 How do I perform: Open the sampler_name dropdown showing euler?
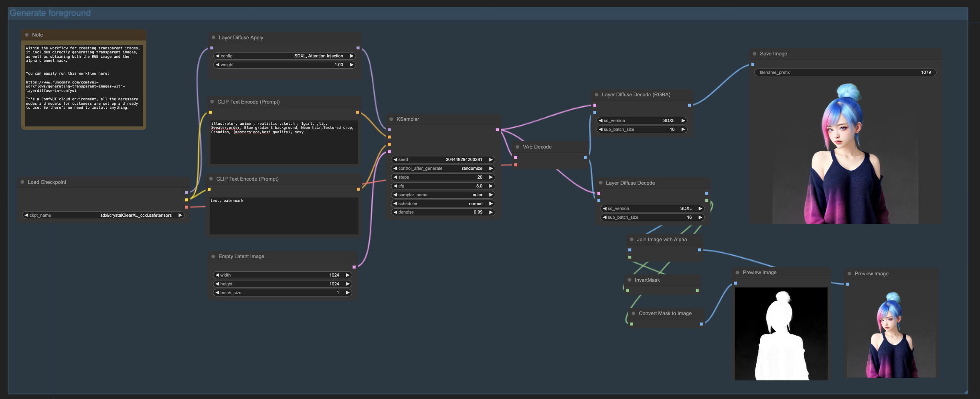[x=443, y=195]
